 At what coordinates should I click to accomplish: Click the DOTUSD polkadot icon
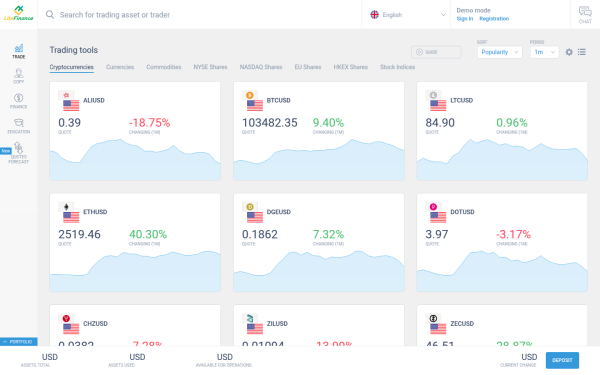point(433,207)
